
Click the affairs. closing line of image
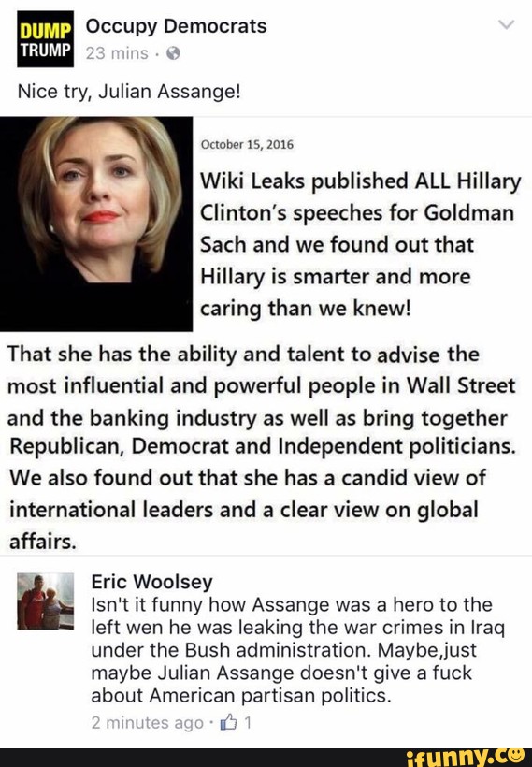point(43,541)
